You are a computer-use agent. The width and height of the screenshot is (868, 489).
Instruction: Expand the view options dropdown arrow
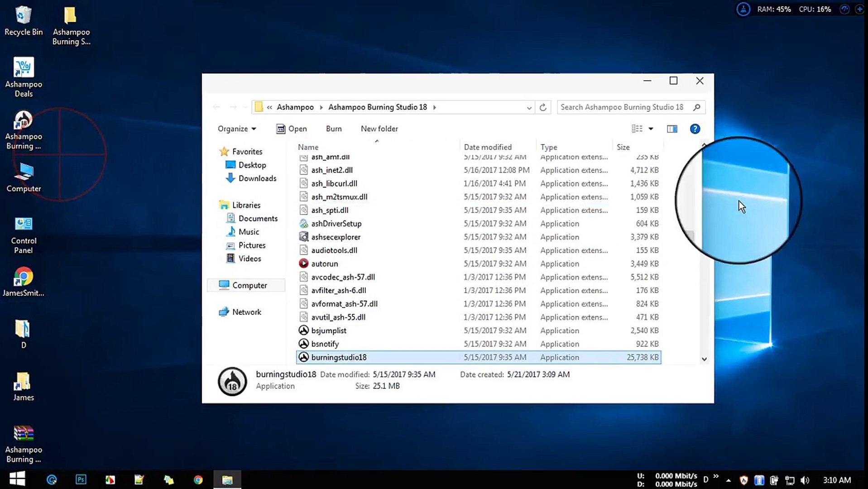(x=651, y=129)
